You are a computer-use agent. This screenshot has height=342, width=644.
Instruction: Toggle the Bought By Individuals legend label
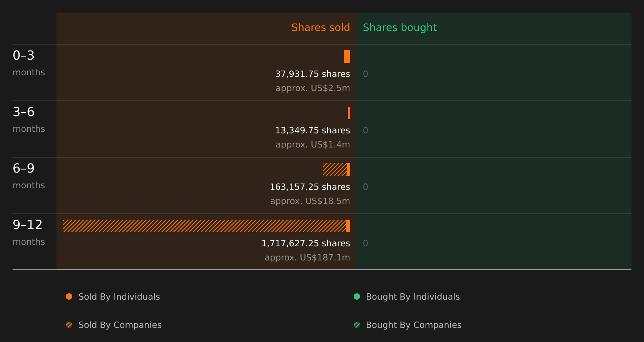[413, 297]
